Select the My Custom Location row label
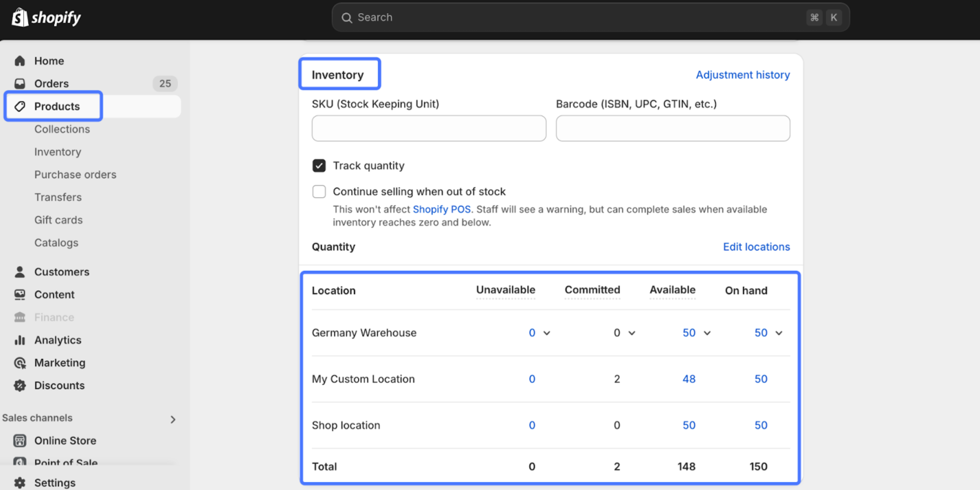 point(363,379)
